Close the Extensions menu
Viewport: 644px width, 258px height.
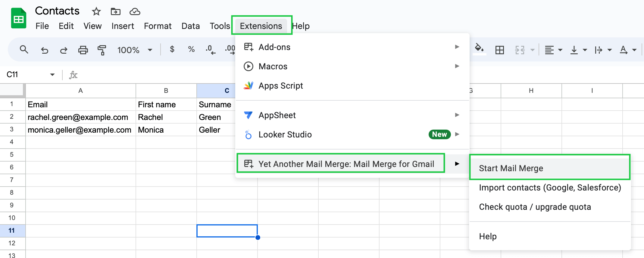[x=261, y=26]
